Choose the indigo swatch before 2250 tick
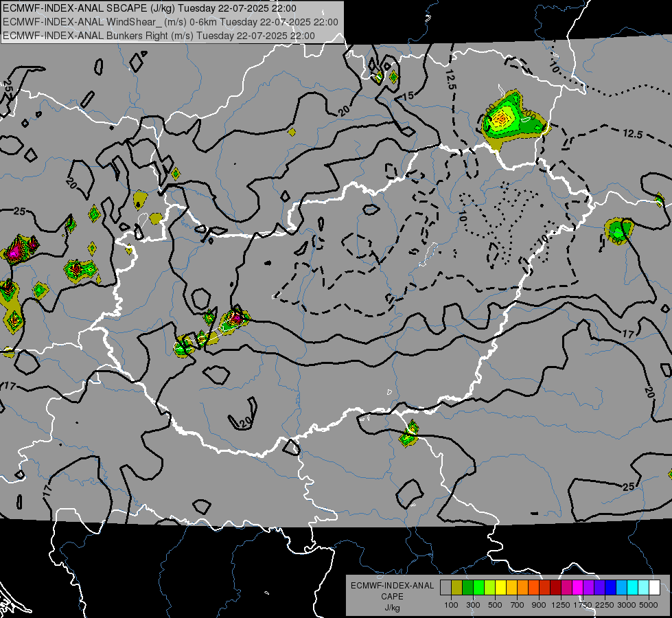 point(599,587)
